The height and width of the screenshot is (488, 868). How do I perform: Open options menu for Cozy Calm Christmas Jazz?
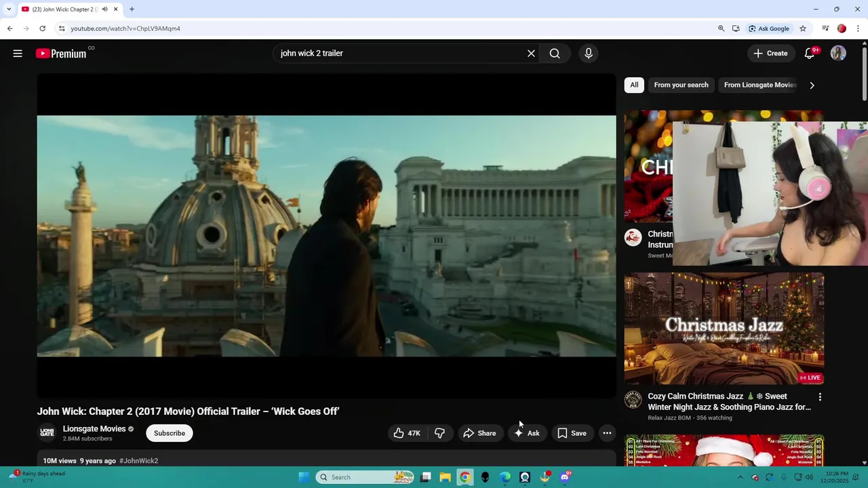click(820, 397)
